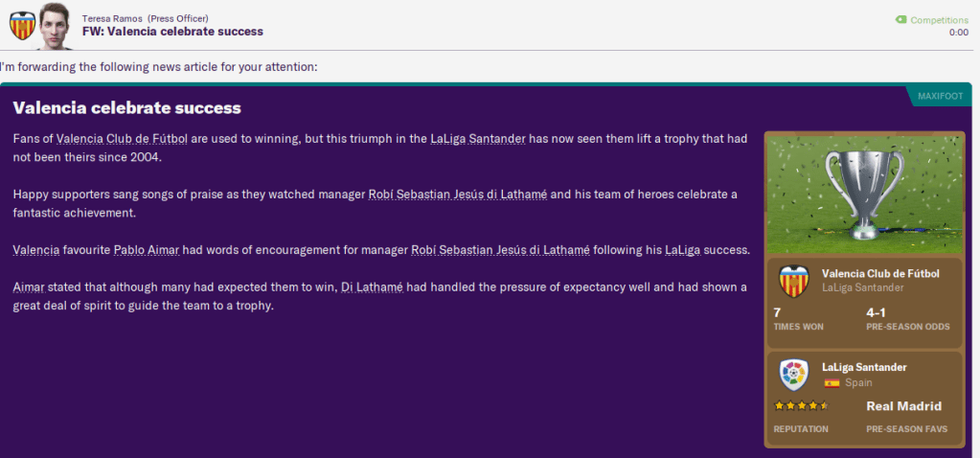Click the reputation star rating
980x458 pixels.
tap(802, 406)
